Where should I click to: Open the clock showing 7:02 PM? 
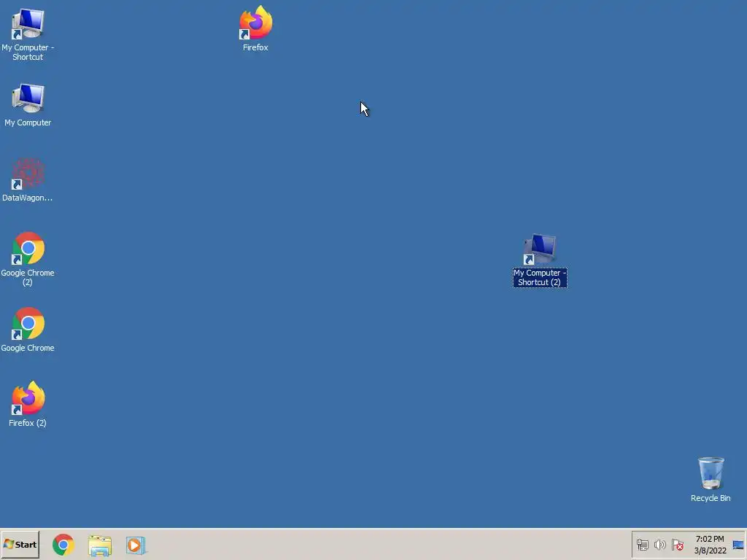tap(710, 545)
